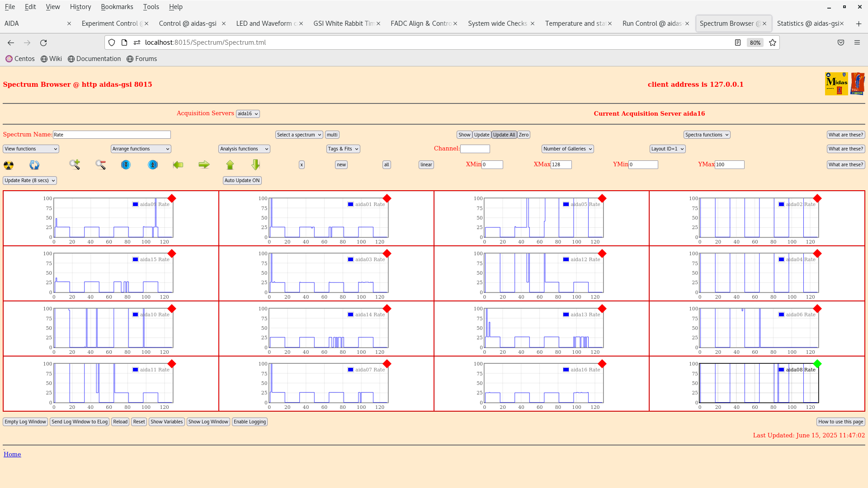Click the blue double-down arrow icon
The height and width of the screenshot is (488, 868).
click(x=126, y=165)
